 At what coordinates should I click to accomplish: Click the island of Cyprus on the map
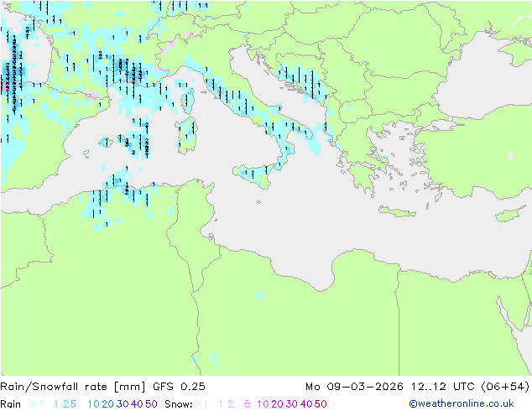tap(511, 215)
